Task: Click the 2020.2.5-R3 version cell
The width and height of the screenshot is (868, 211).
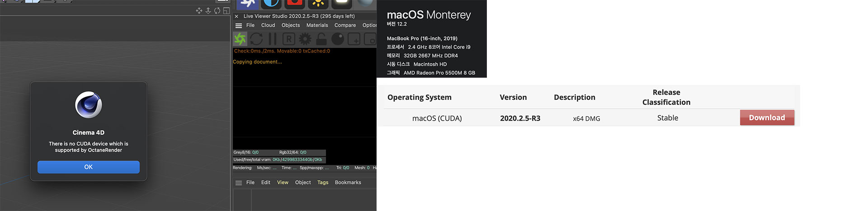Action: [520, 118]
